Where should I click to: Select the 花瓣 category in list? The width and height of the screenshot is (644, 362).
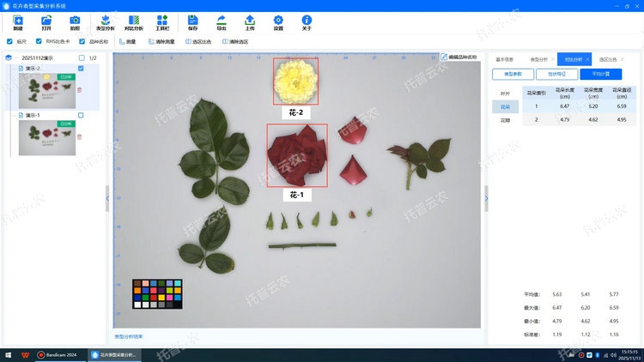(505, 120)
